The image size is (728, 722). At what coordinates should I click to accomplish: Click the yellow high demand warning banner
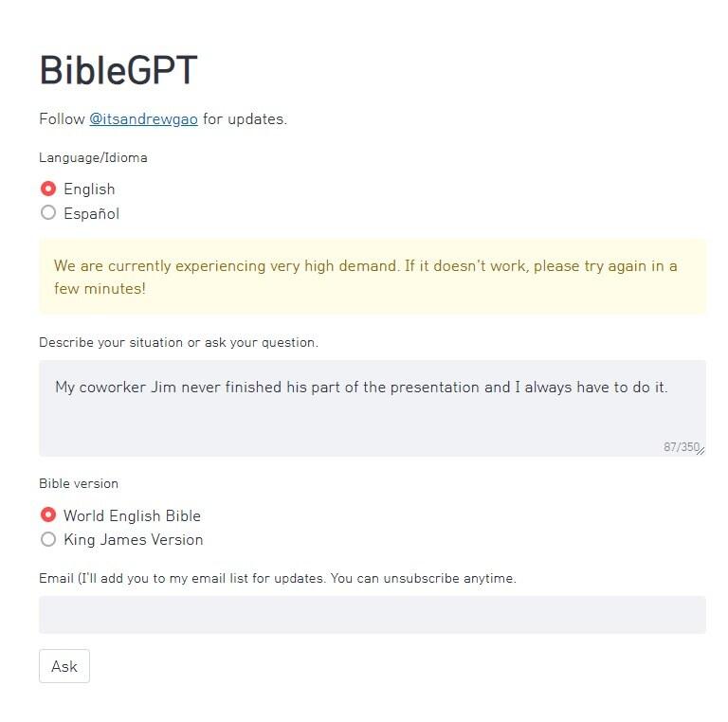tap(372, 276)
